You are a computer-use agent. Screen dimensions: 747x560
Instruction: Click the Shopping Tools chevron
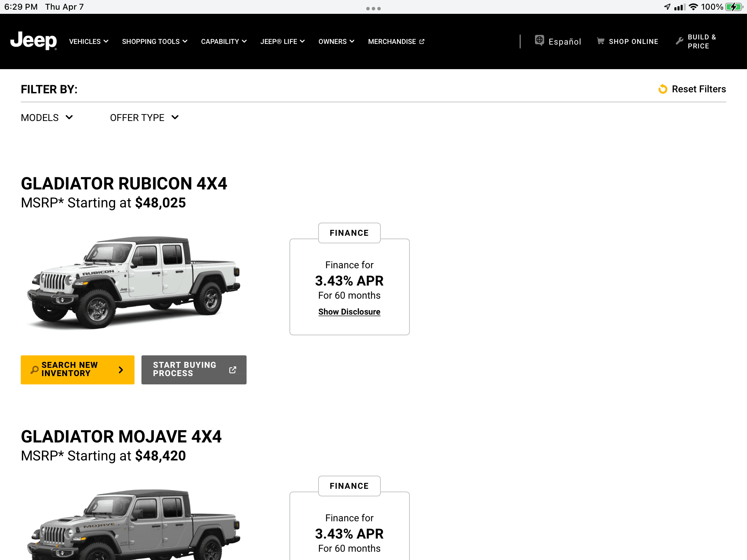coord(185,41)
